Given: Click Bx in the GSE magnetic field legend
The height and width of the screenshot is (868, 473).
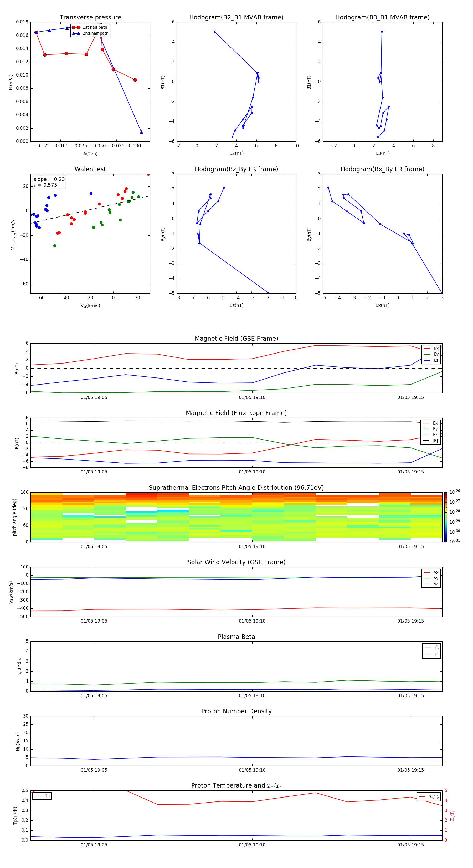Looking at the screenshot, I should 431,349.
